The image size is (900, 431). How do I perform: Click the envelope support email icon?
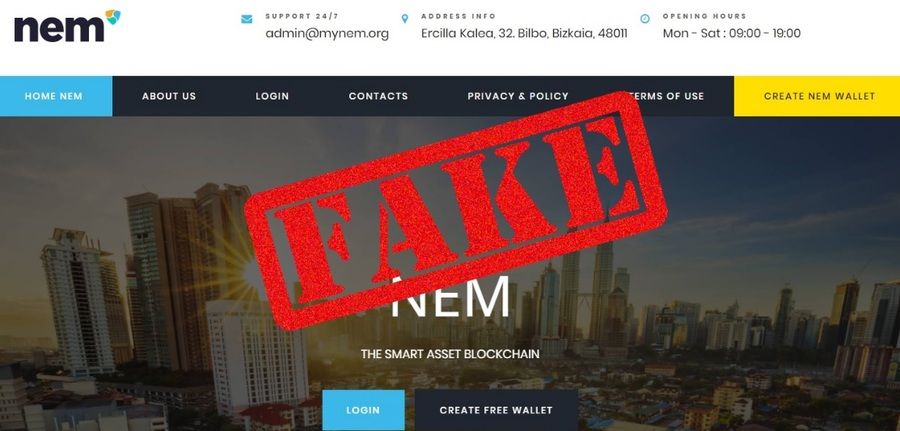(247, 19)
